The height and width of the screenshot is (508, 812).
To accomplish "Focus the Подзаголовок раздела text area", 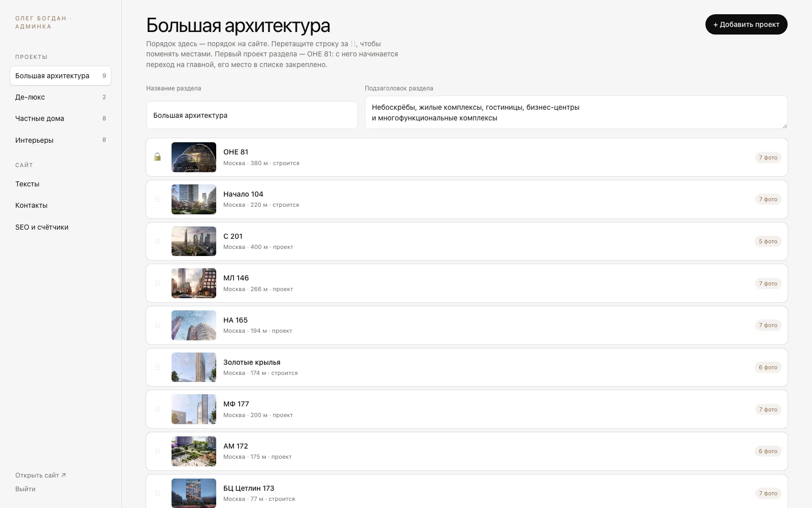I will [576, 112].
